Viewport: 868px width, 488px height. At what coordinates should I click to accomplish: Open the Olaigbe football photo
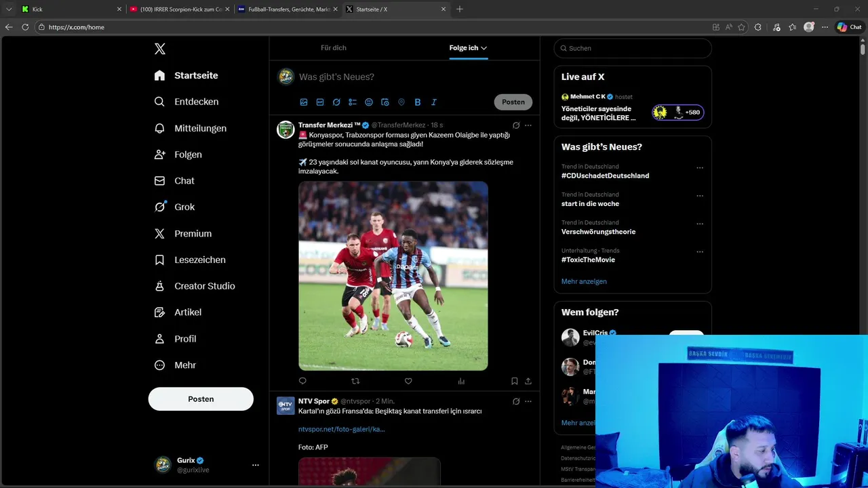pos(393,276)
